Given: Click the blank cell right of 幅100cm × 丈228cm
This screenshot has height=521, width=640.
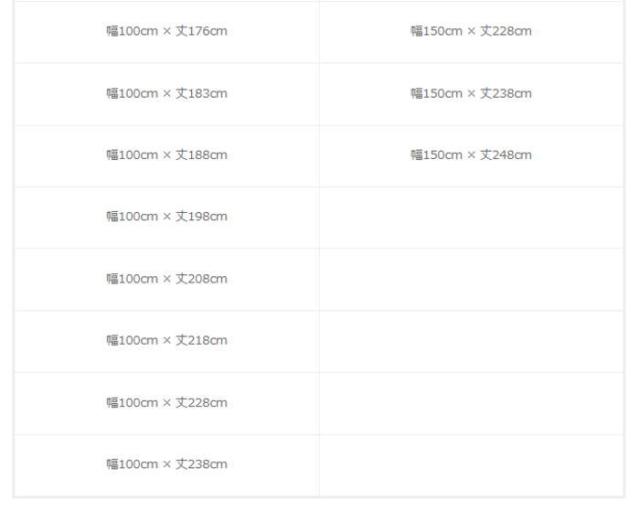Looking at the screenshot, I should pyautogui.click(x=471, y=403).
